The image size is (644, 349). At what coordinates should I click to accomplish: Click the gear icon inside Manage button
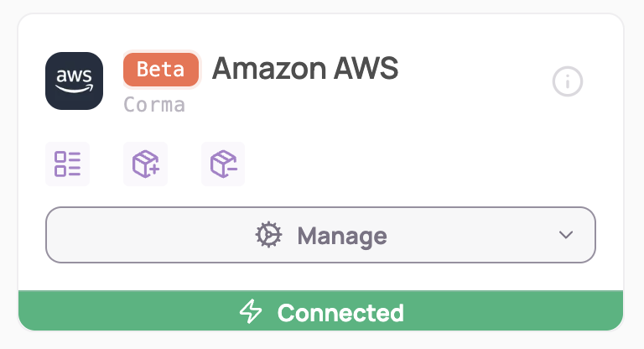click(268, 236)
